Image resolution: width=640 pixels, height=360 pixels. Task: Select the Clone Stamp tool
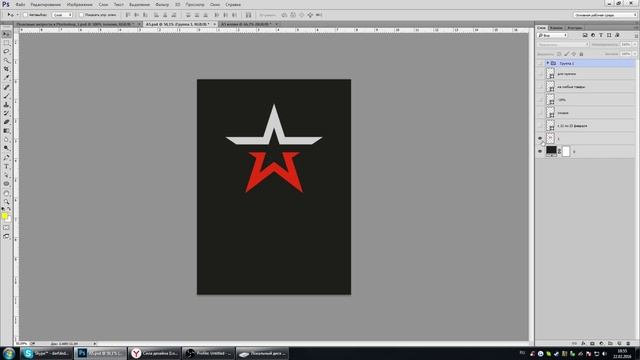click(6, 105)
